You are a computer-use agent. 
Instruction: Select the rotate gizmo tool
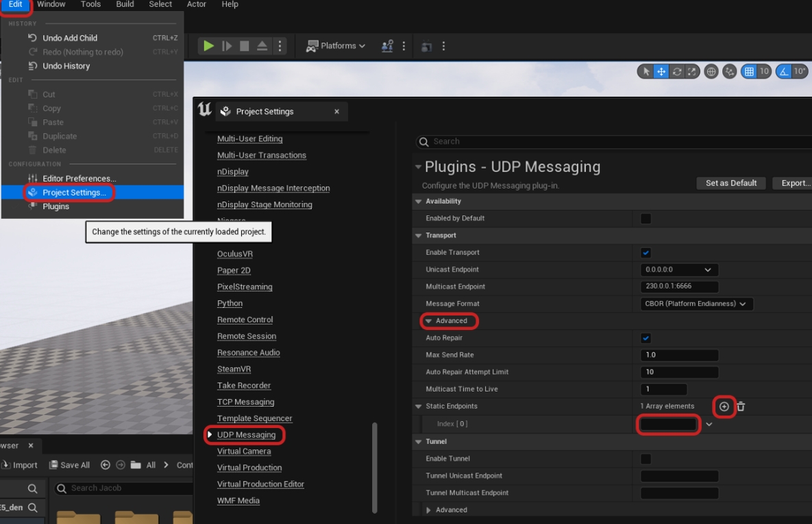click(x=676, y=71)
